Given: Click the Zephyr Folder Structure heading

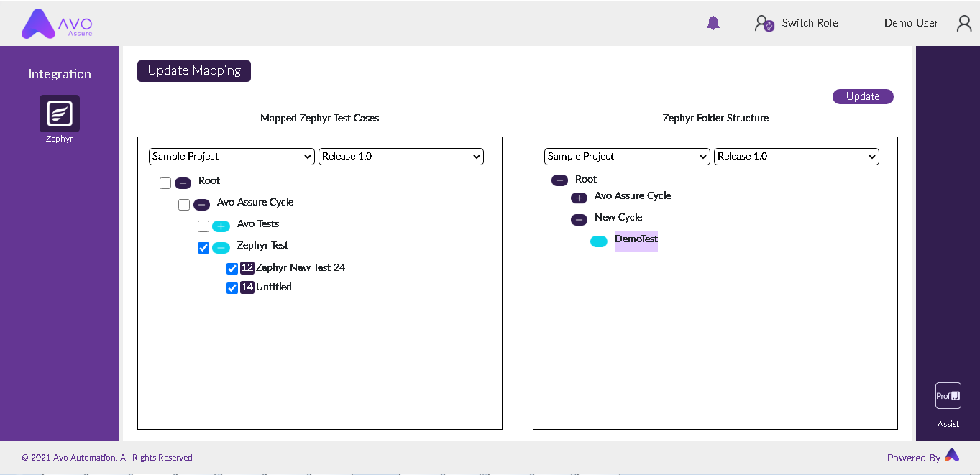Looking at the screenshot, I should tap(715, 118).
